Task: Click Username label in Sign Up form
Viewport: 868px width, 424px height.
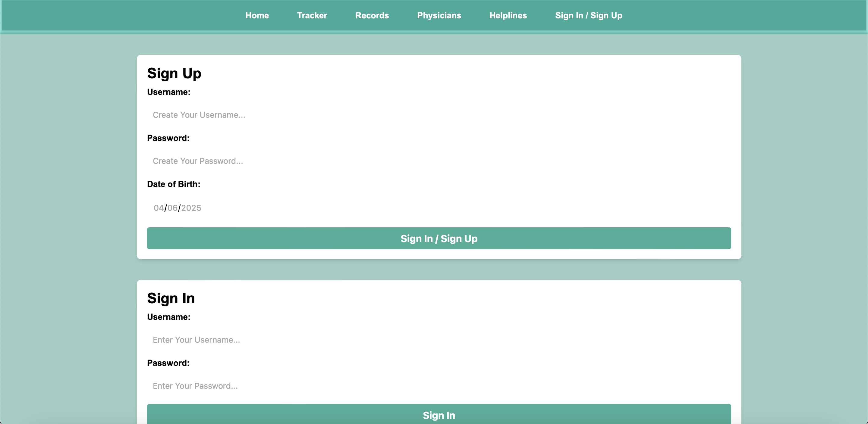Action: click(x=168, y=92)
